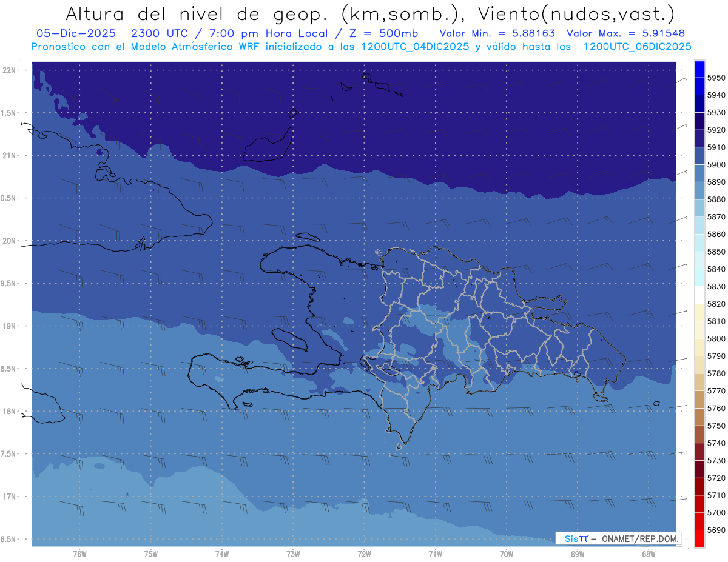
Task: Click the '75W' longitude label
Action: tap(151, 554)
